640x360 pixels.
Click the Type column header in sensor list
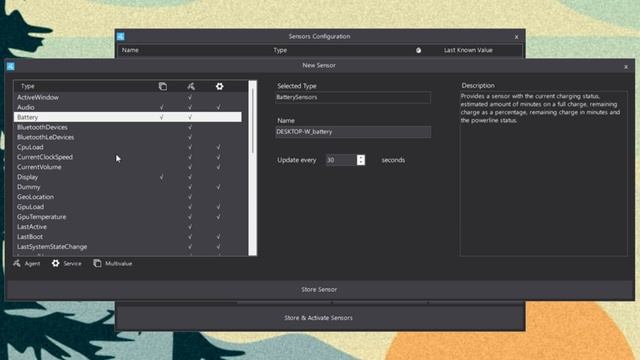coord(28,86)
